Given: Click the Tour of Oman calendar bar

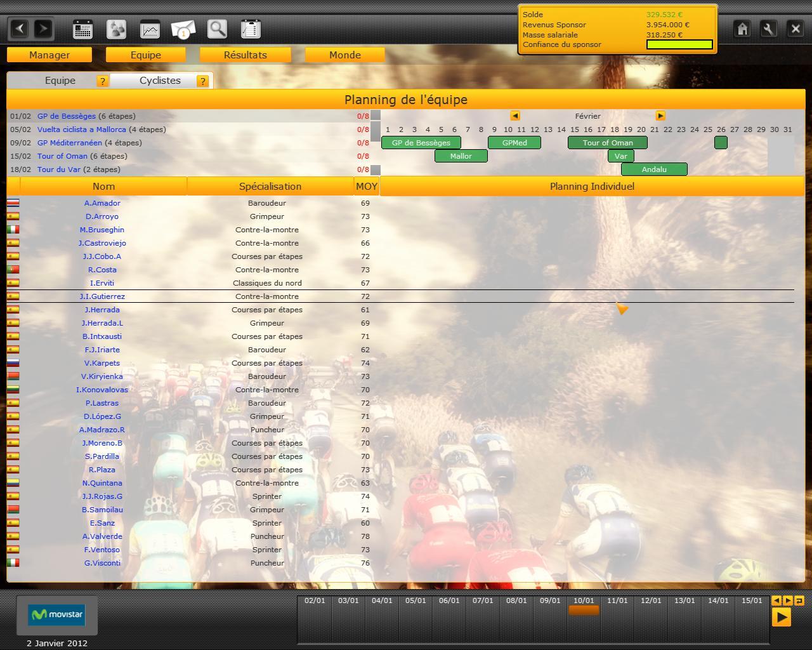Looking at the screenshot, I should (607, 143).
